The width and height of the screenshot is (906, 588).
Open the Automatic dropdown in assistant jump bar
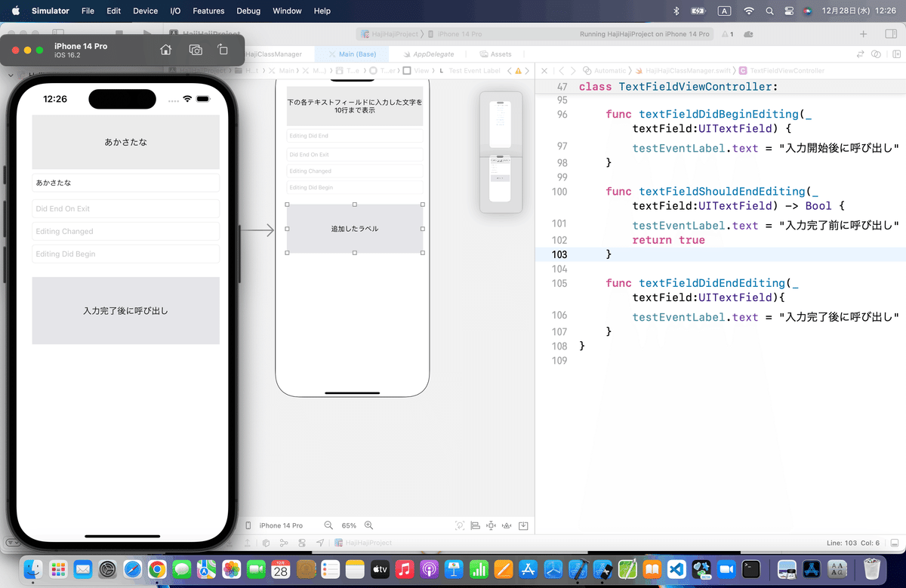(x=605, y=70)
